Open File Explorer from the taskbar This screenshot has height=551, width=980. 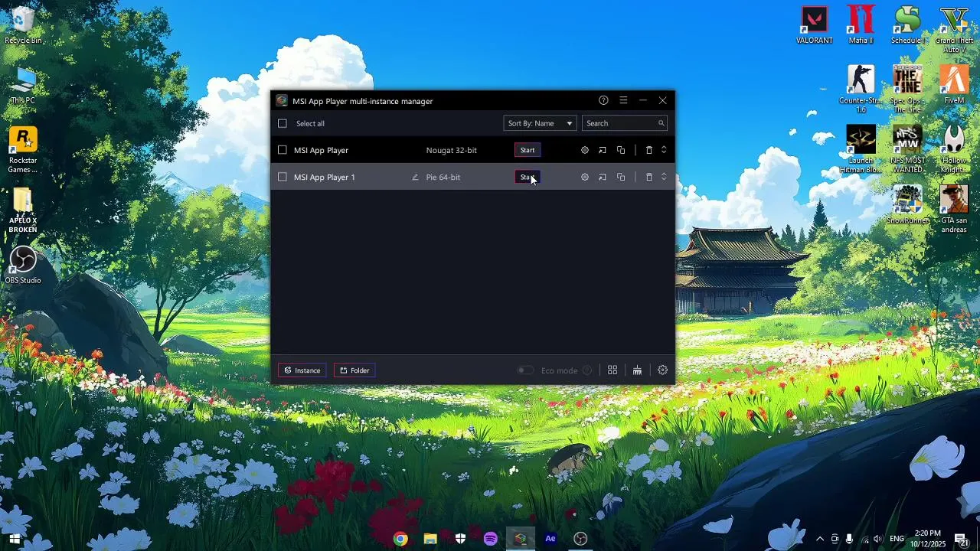pos(430,539)
